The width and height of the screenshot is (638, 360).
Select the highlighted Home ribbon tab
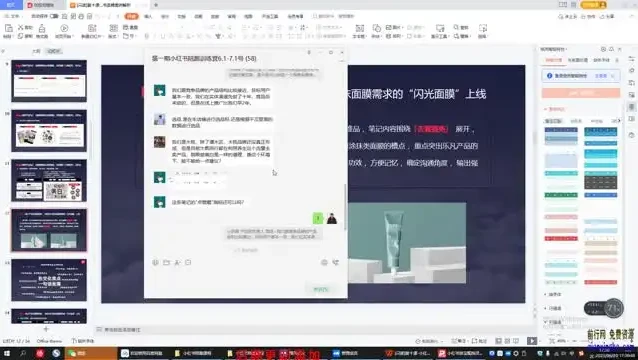point(131,16)
